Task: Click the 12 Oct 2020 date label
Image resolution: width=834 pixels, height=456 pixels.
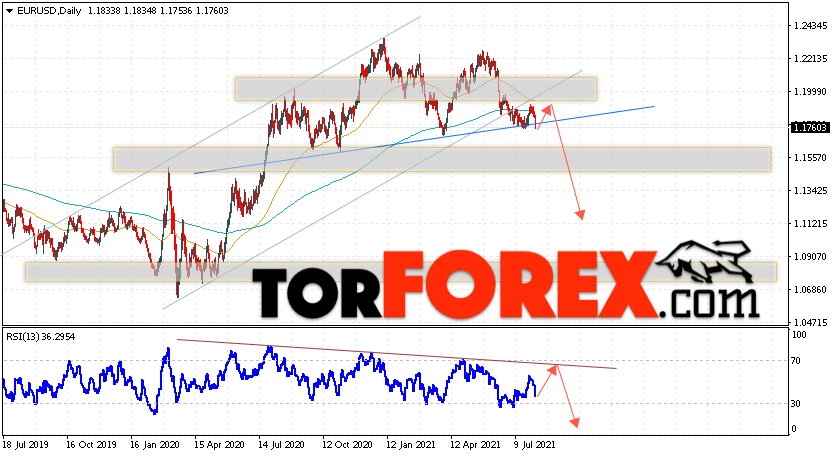Action: point(347,444)
